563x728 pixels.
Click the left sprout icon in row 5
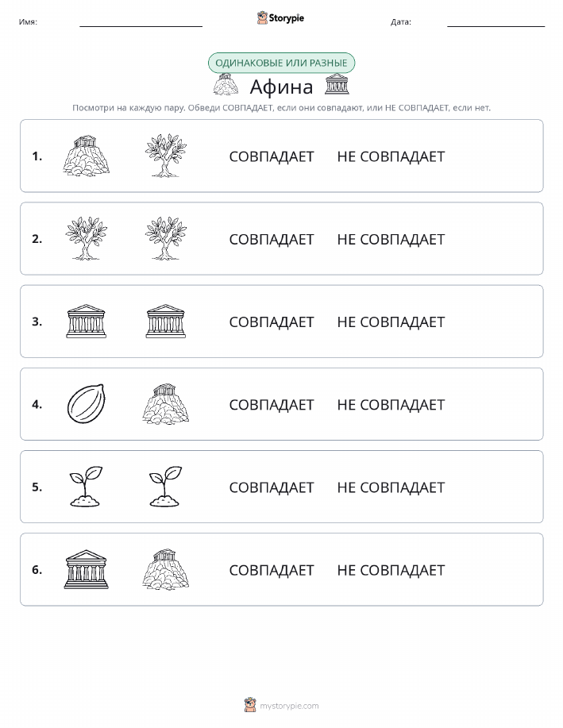coord(87,487)
